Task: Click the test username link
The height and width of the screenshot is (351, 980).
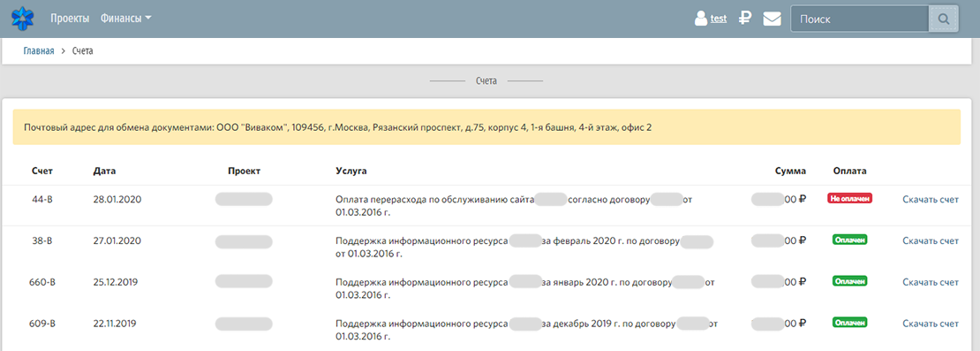Action: click(719, 19)
